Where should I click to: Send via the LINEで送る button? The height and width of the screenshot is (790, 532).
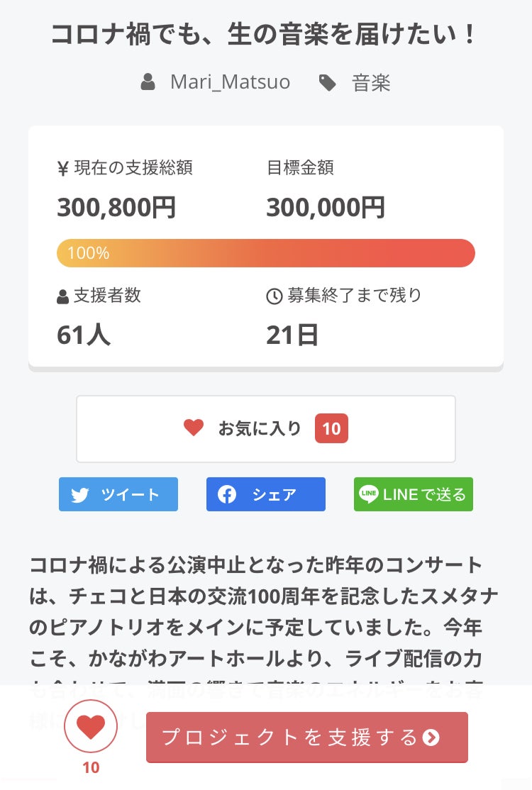point(414,494)
